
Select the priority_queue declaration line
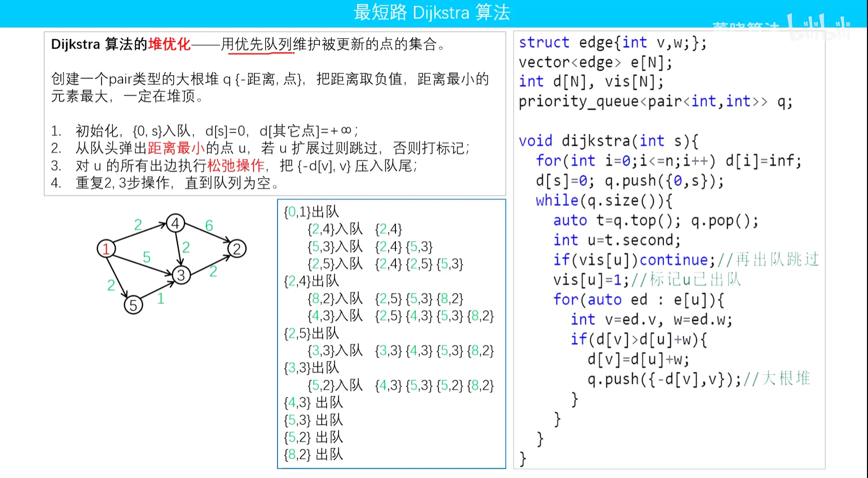(x=655, y=102)
